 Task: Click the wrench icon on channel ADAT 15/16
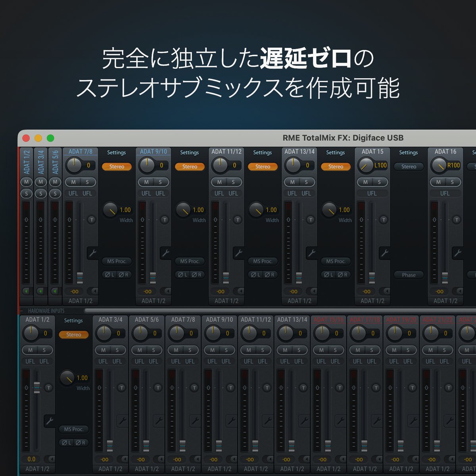tap(341, 421)
